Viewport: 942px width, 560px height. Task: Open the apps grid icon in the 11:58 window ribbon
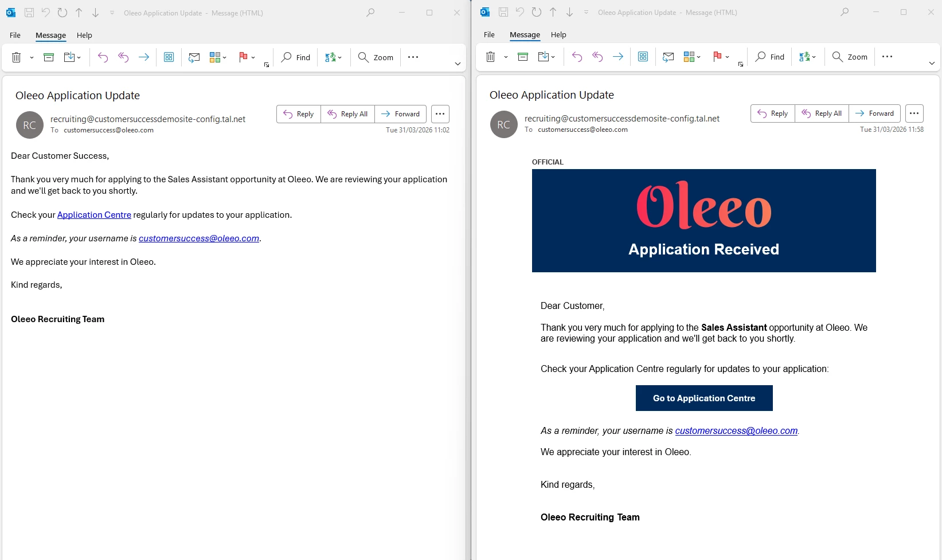tap(643, 57)
